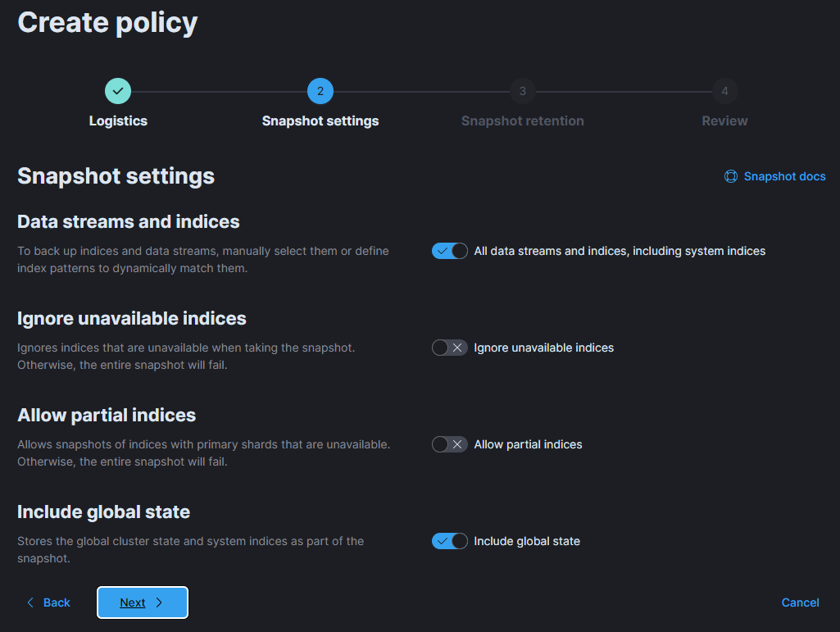Click description starting 'Ignores indices that are unavailable'
The image size is (840, 632).
(186, 357)
